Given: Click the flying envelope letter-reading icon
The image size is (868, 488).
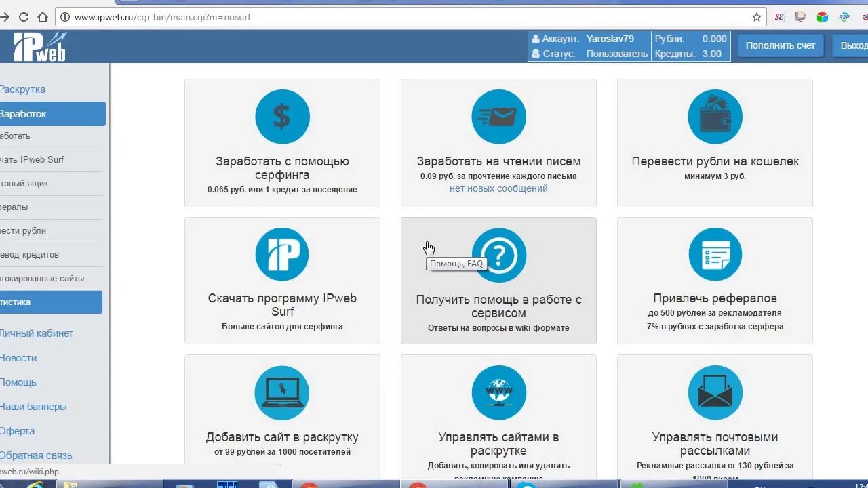Looking at the screenshot, I should pos(498,117).
